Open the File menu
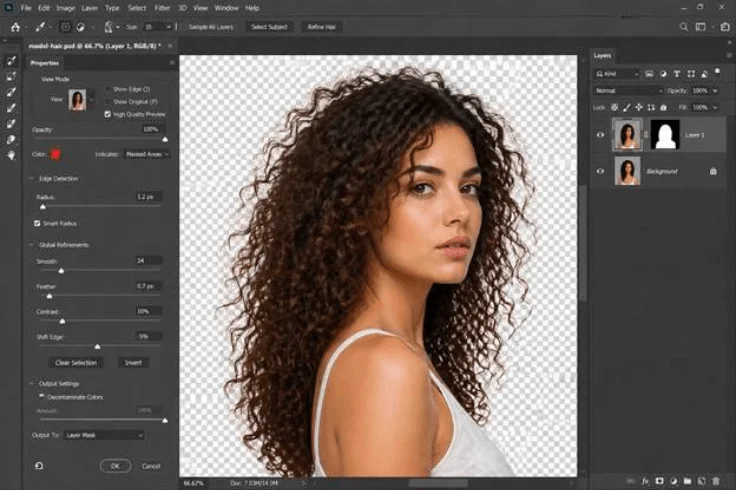This screenshot has height=490, width=736. tap(26, 8)
